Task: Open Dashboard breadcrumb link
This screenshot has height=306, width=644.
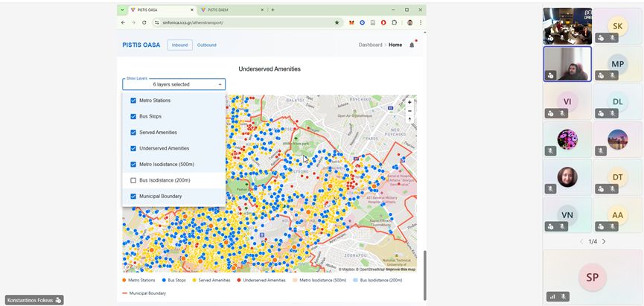Action: [370, 45]
